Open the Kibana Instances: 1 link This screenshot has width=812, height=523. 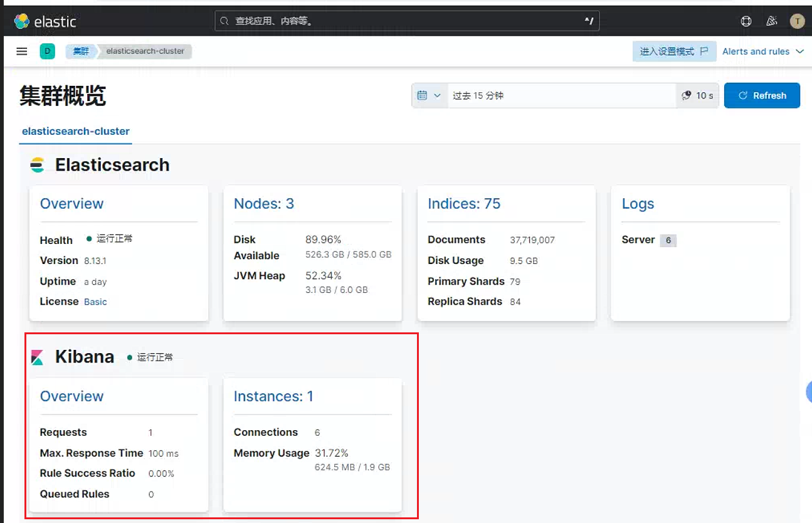[273, 396]
